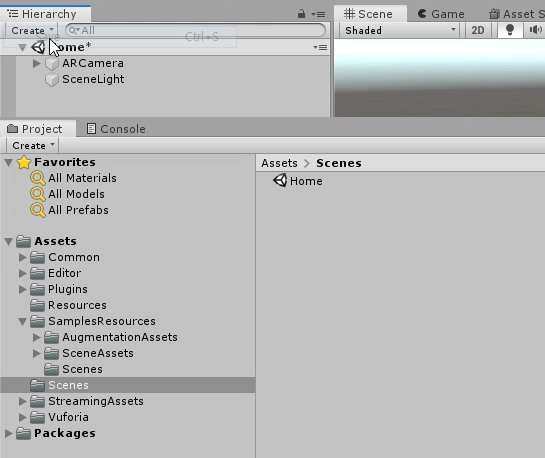The height and width of the screenshot is (458, 545).
Task: Click the SamplesResources folder icon
Action: [37, 321]
